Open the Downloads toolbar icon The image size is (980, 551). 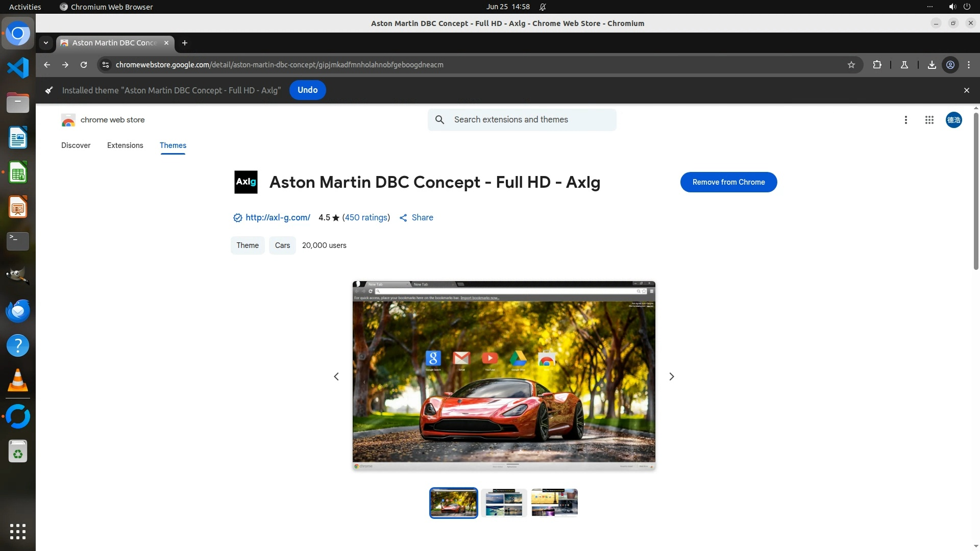click(x=932, y=65)
